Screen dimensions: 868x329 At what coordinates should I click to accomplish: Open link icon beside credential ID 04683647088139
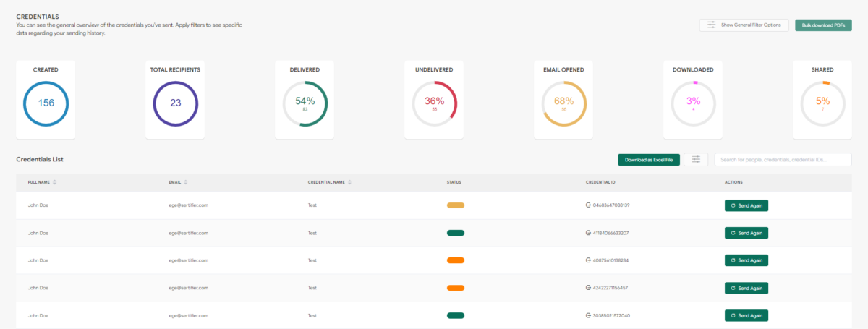[588, 205]
